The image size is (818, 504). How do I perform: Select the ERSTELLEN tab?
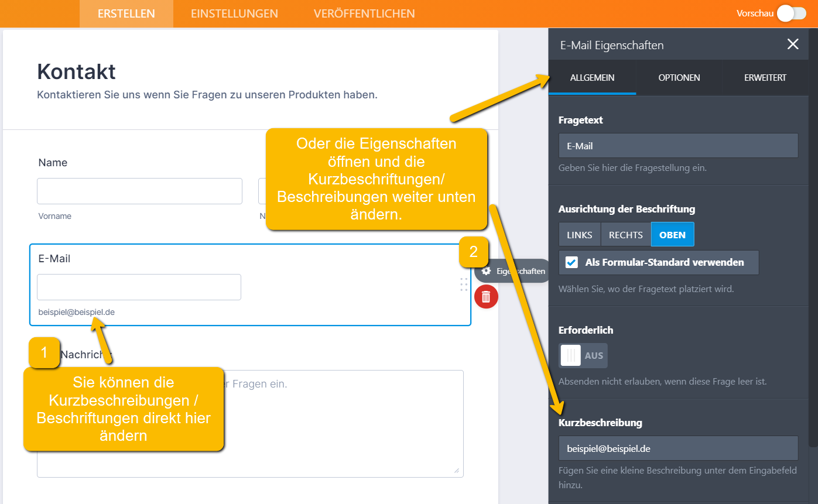click(x=126, y=13)
